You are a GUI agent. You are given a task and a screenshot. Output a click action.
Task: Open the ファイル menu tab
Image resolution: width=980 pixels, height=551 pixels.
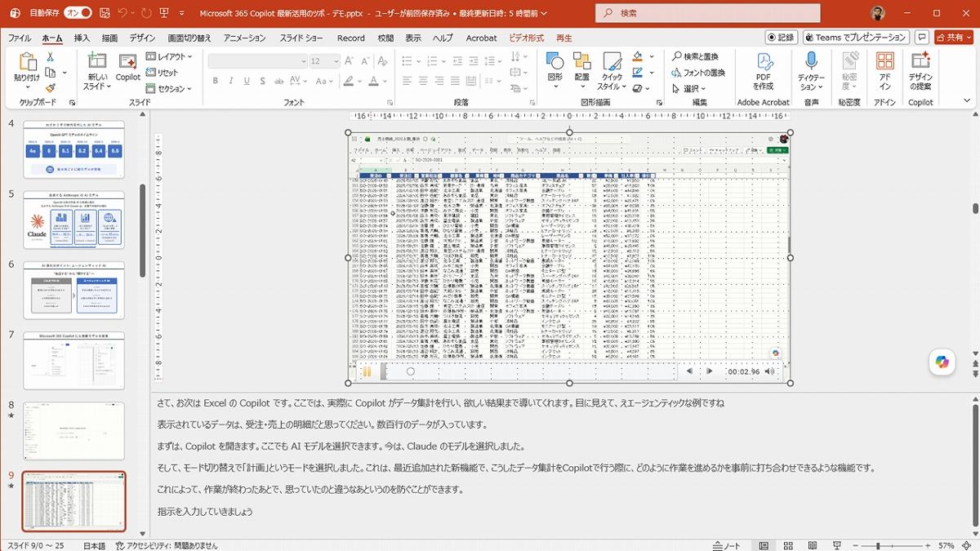click(x=20, y=38)
